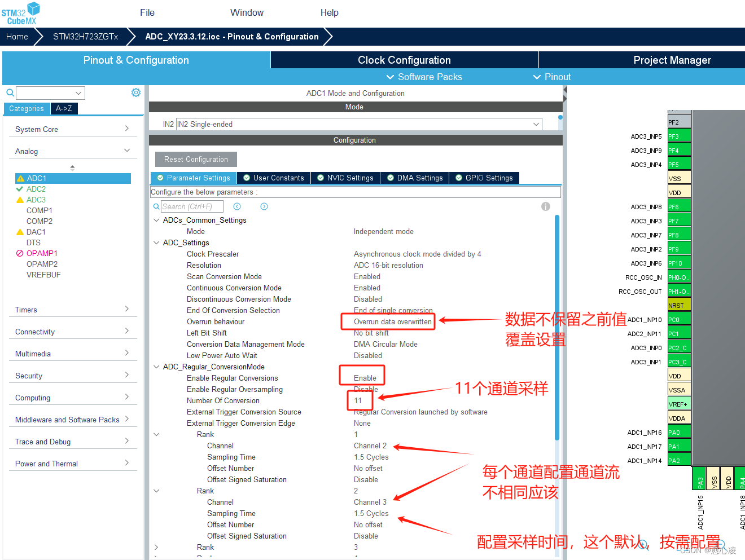
Task: Select COMP1 in Analog list
Action: (x=40, y=210)
